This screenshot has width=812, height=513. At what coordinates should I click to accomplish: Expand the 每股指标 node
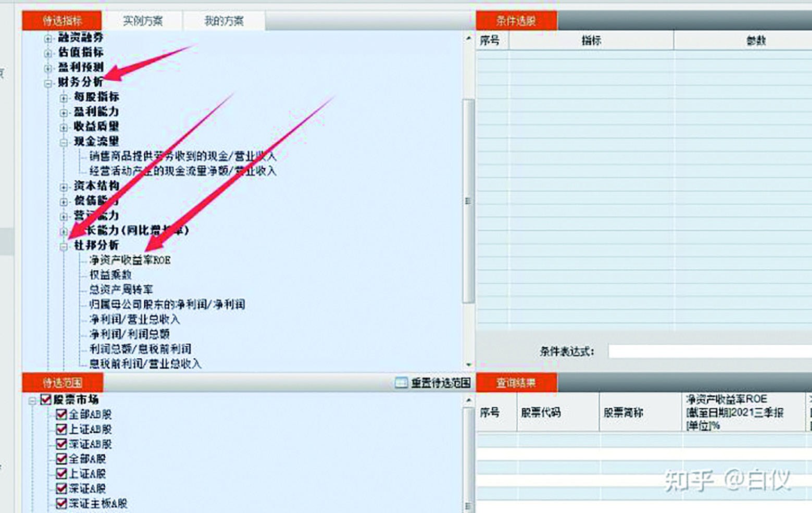click(x=64, y=97)
